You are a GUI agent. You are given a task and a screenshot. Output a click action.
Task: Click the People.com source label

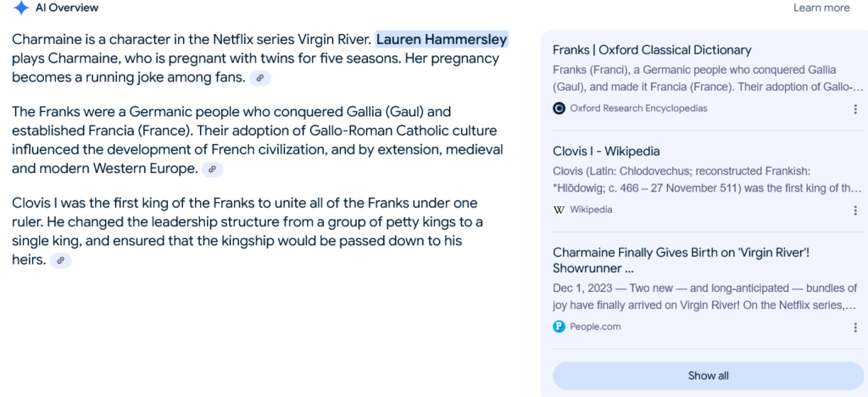[595, 327]
